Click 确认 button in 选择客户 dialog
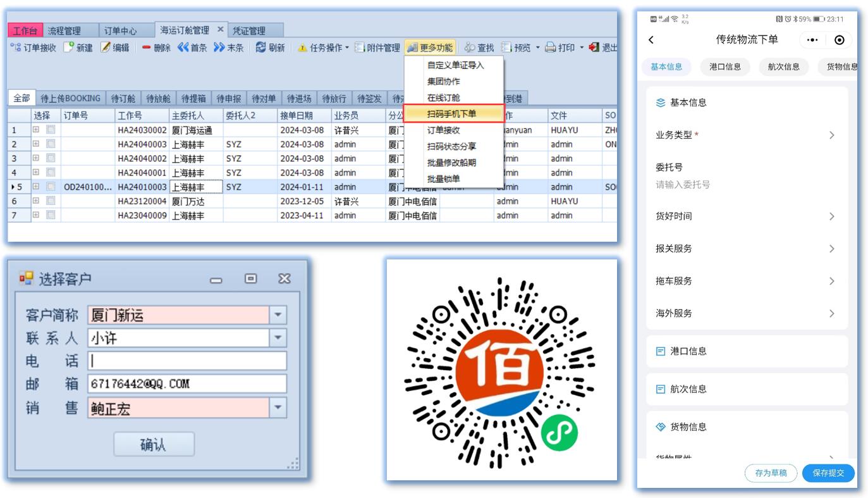 click(154, 444)
